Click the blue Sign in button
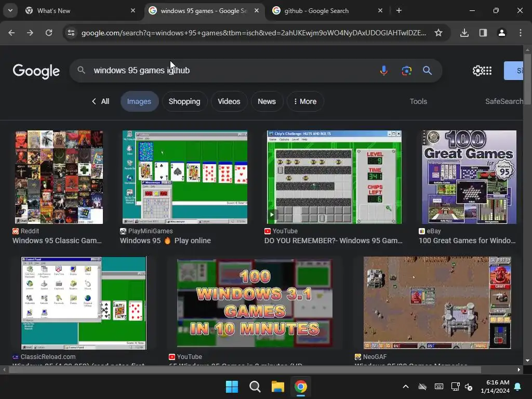 (x=514, y=71)
